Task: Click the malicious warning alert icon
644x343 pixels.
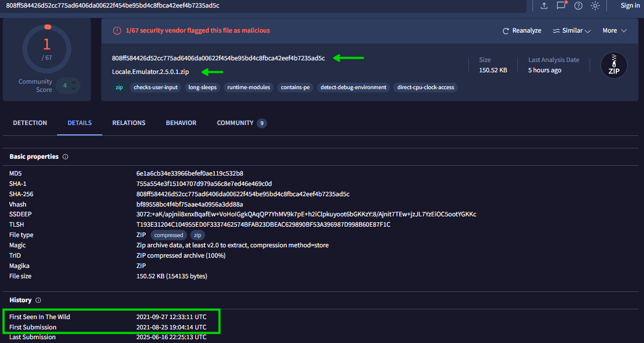Action: pos(117,31)
